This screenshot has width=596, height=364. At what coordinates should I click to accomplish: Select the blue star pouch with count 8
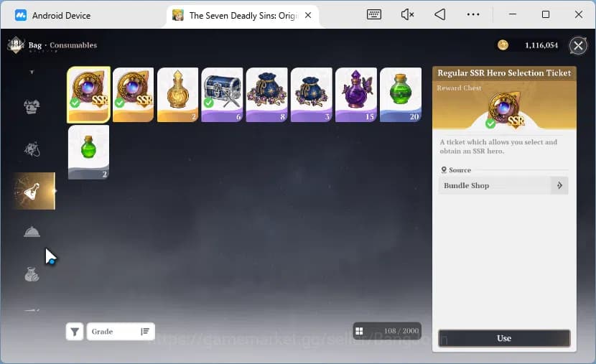pyautogui.click(x=267, y=95)
